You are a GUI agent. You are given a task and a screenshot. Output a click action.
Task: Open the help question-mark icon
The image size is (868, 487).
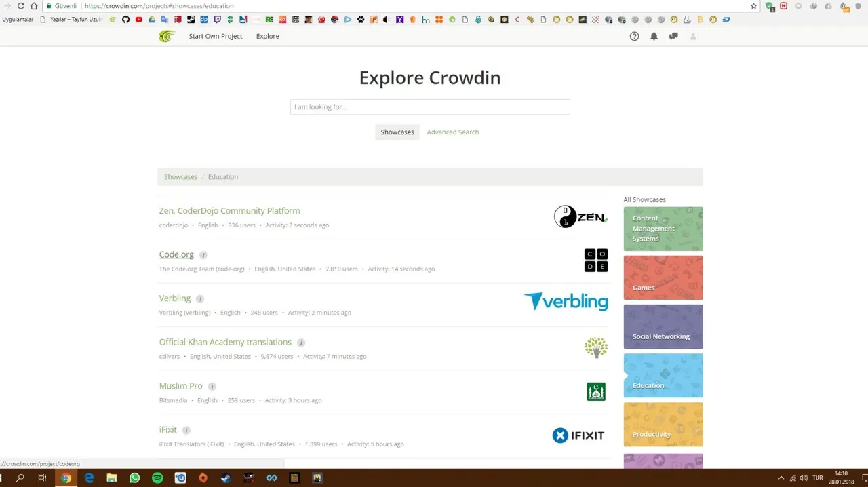click(x=634, y=37)
